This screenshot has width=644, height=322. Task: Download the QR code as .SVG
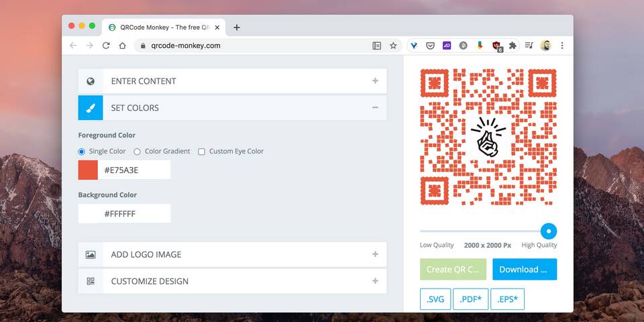(435, 299)
